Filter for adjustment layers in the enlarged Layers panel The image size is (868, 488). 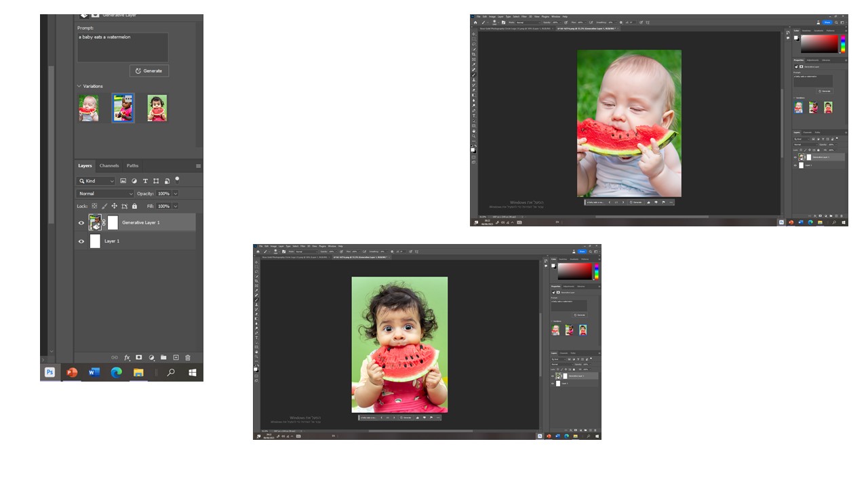tap(134, 181)
